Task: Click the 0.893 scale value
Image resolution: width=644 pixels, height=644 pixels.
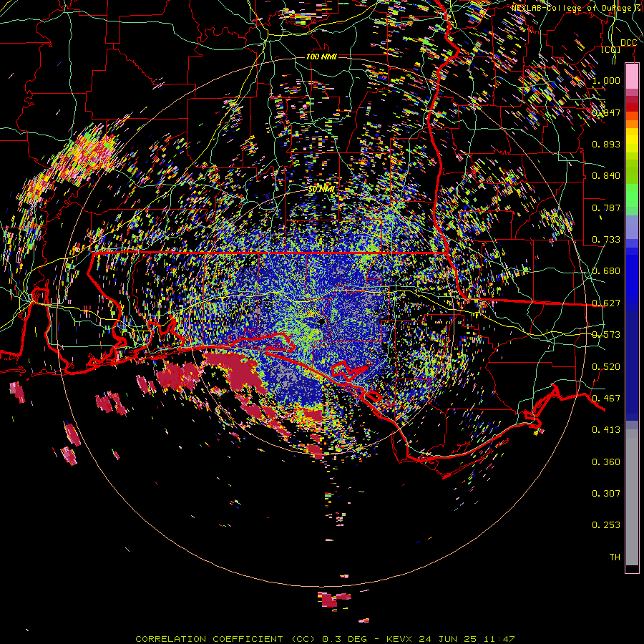Action: 606,144
